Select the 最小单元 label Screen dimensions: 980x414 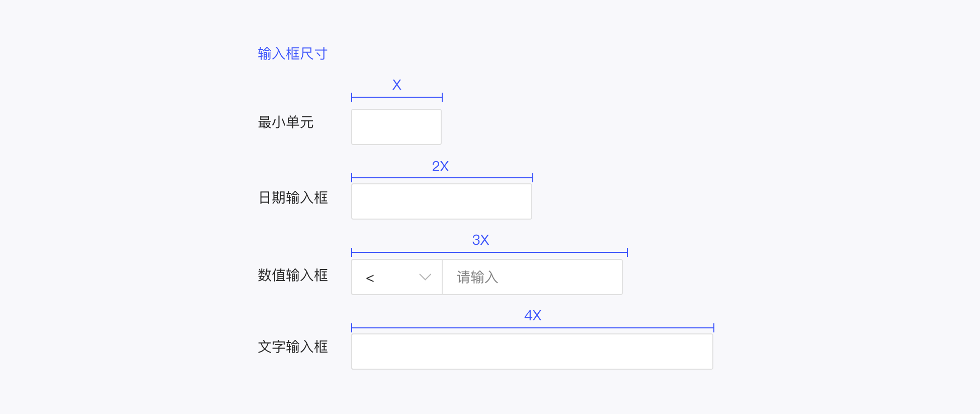click(286, 122)
